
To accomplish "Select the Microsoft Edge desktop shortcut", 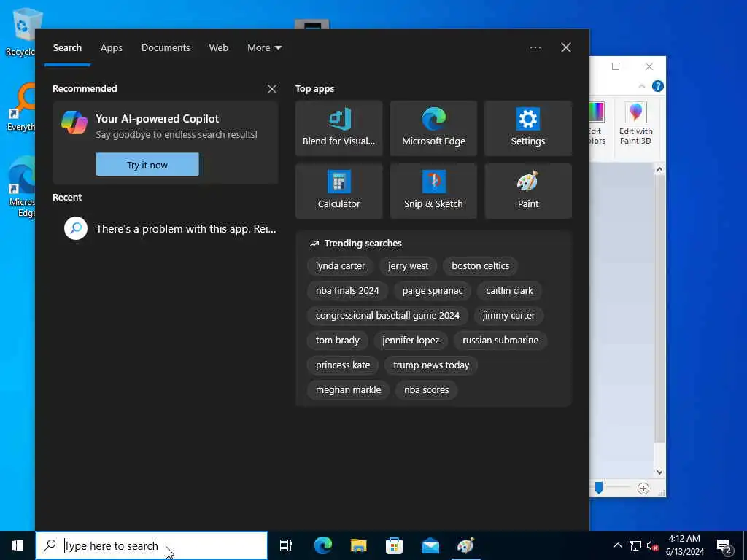I will pyautogui.click(x=20, y=187).
